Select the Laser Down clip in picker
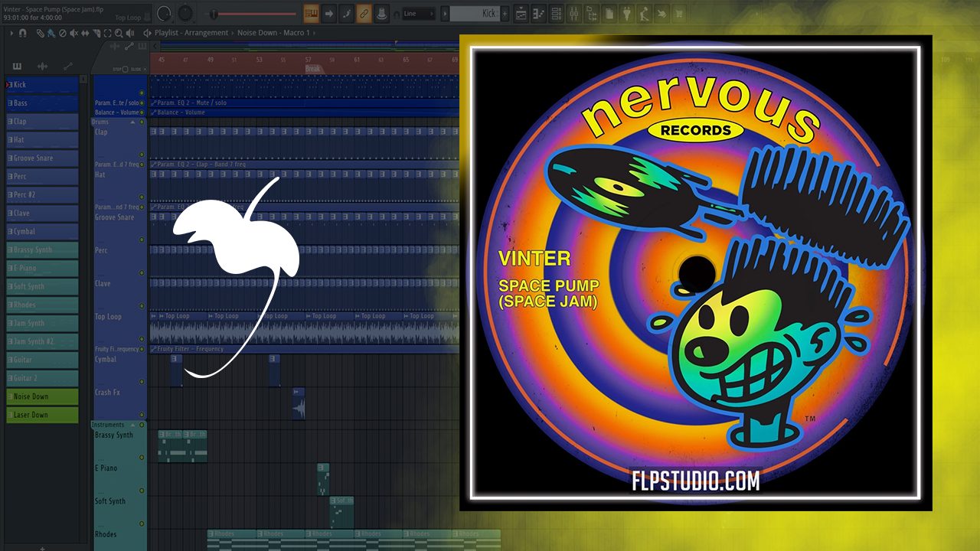Viewport: 980px width, 551px height. pyautogui.click(x=42, y=415)
